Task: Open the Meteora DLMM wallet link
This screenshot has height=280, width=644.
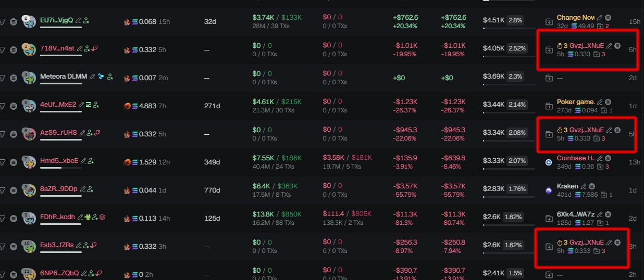Action: 64,77
